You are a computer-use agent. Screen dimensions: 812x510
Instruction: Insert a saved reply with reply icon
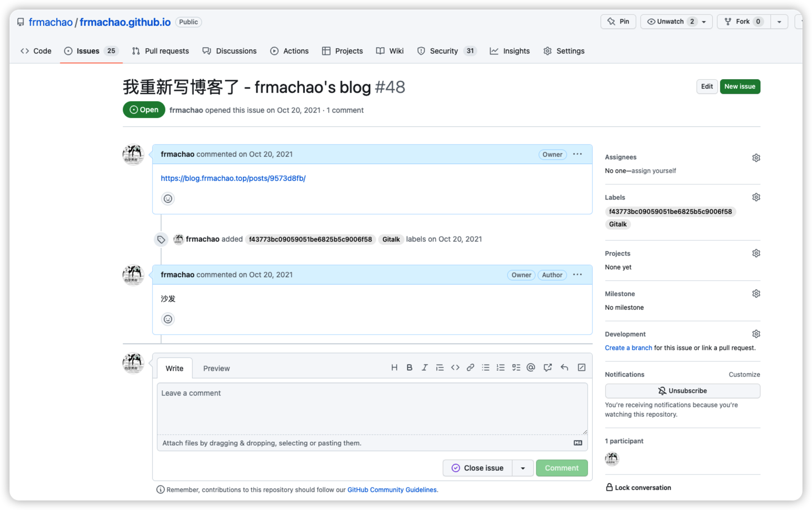[x=564, y=367]
